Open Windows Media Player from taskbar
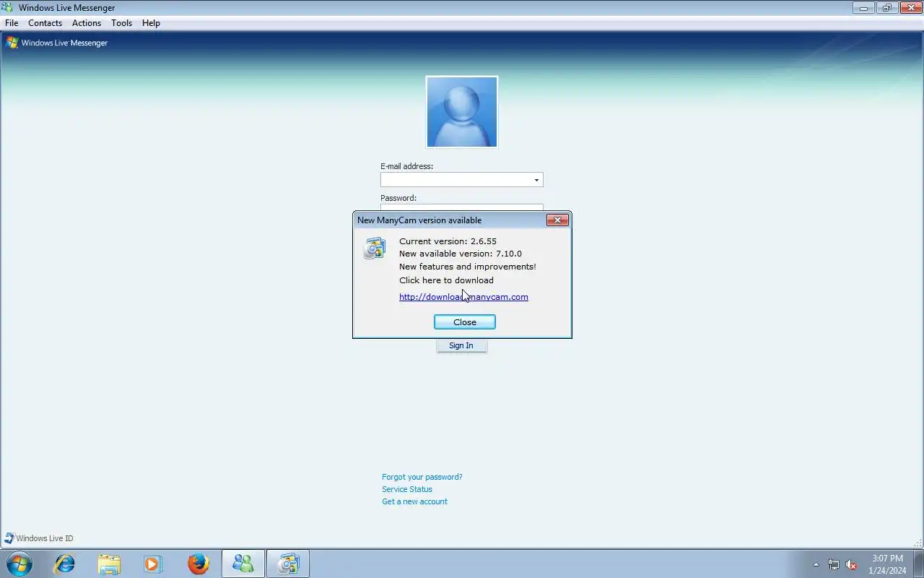Image resolution: width=924 pixels, height=578 pixels. [x=153, y=564]
